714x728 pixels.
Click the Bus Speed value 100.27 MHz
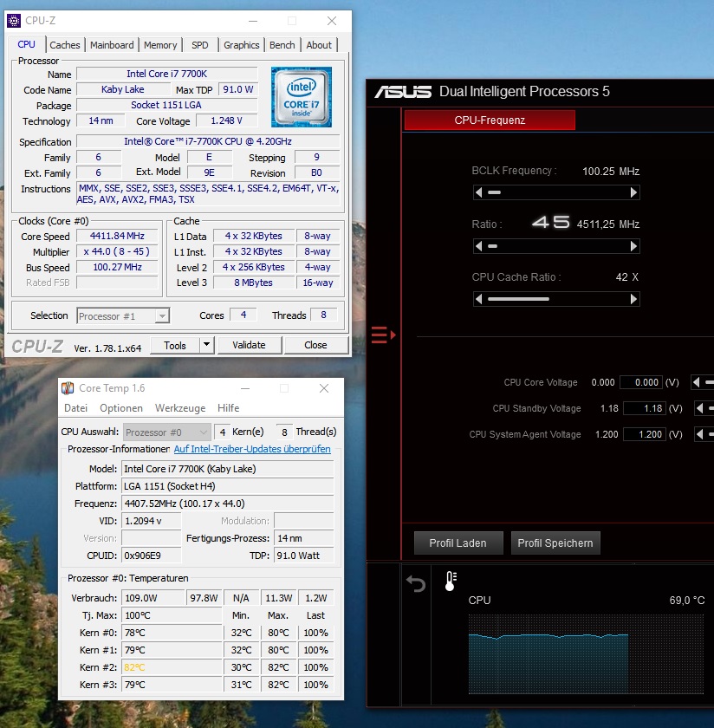pos(117,267)
